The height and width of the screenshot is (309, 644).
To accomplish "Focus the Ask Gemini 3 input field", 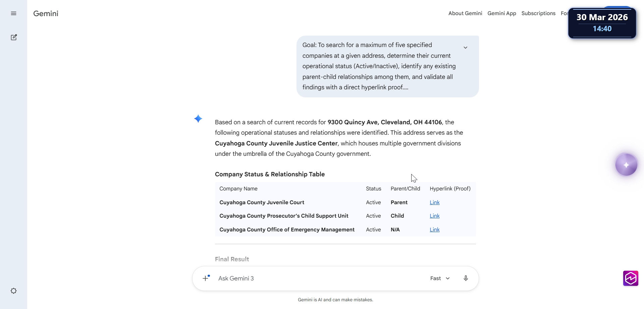I will [319, 278].
